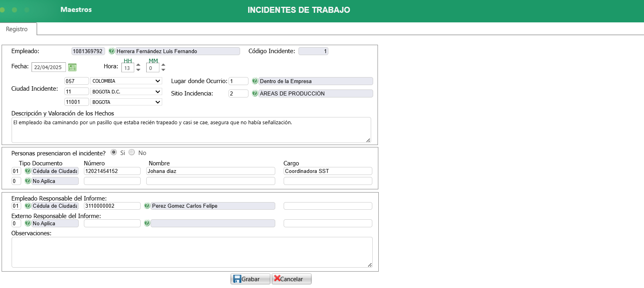Click the MM minutes input field

(x=153, y=68)
